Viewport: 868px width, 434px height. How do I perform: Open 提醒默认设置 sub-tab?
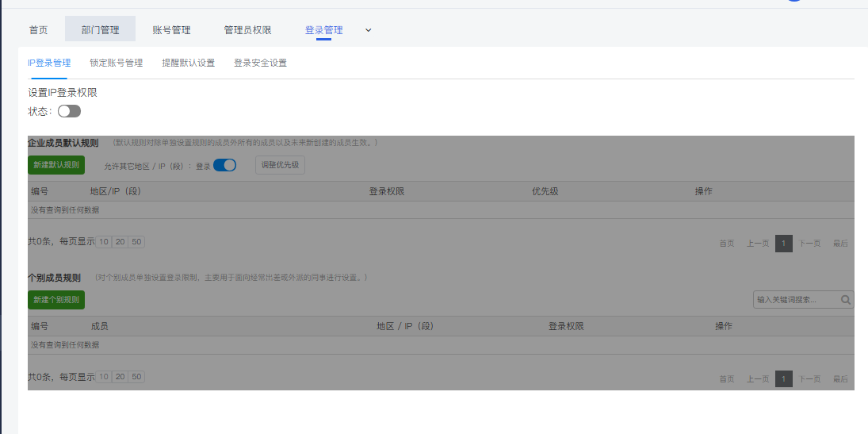click(188, 63)
